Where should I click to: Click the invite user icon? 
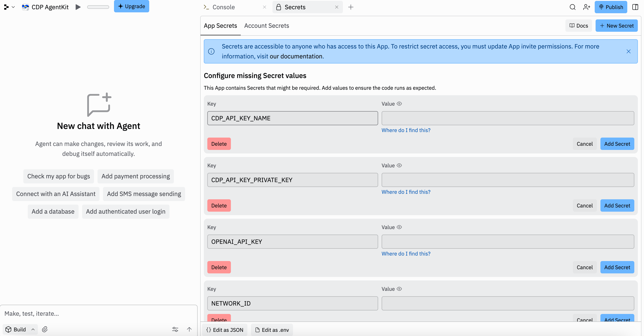587,7
